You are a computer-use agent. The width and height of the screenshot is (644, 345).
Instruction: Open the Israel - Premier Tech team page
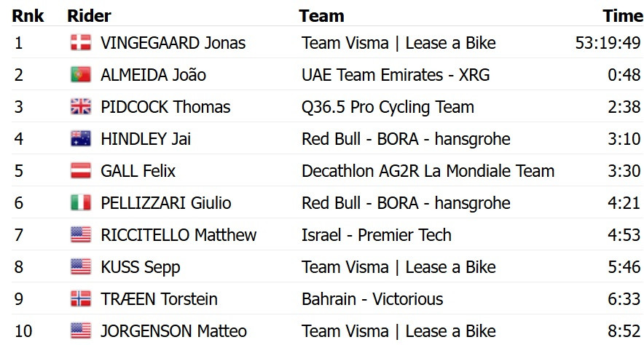[x=376, y=235]
